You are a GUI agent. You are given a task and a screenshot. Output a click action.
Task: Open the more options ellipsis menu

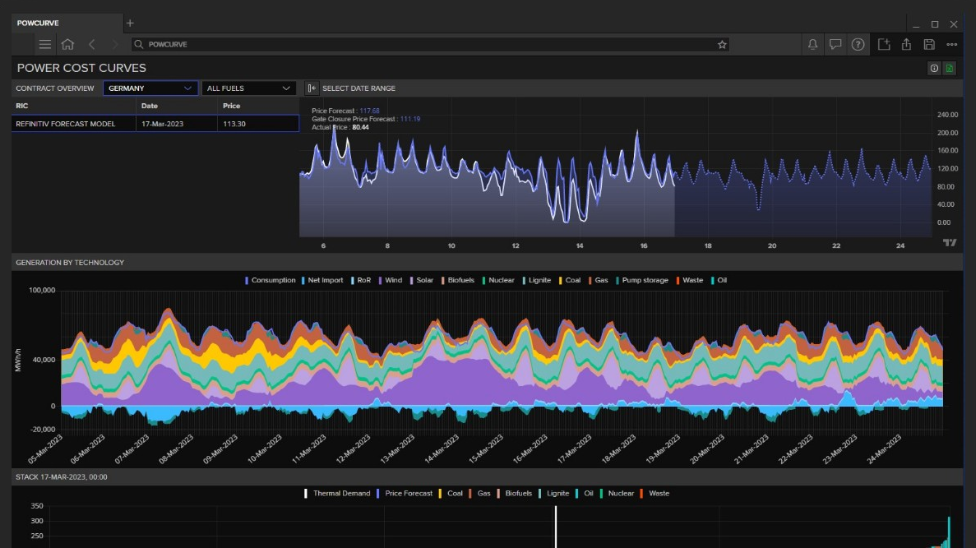[952, 44]
